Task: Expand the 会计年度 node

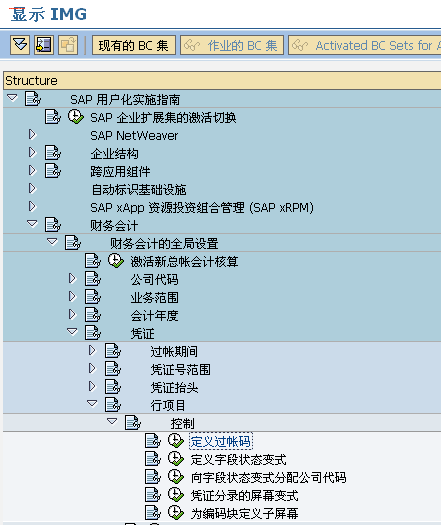Action: point(72,315)
